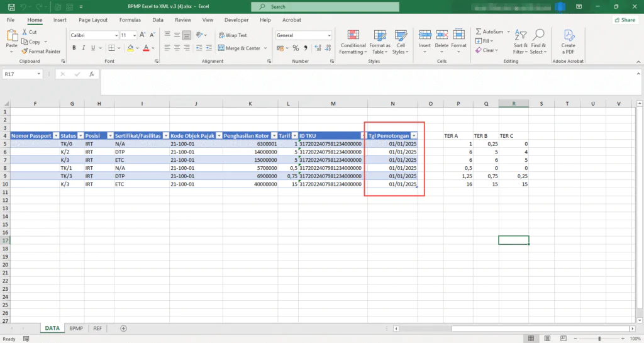644x343 pixels.
Task: Click the Save icon in title bar
Action: [11, 6]
